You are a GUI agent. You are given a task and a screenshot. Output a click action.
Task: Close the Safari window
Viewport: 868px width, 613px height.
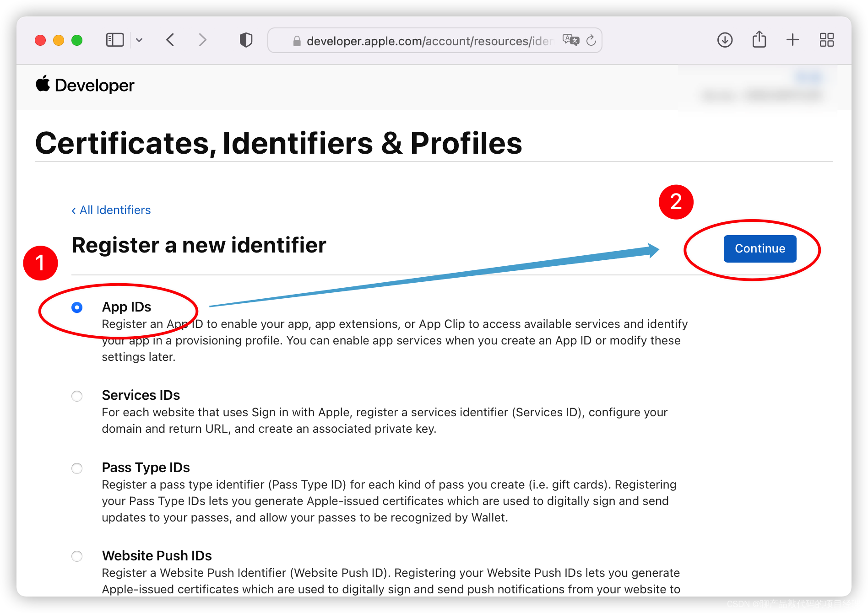(x=40, y=40)
